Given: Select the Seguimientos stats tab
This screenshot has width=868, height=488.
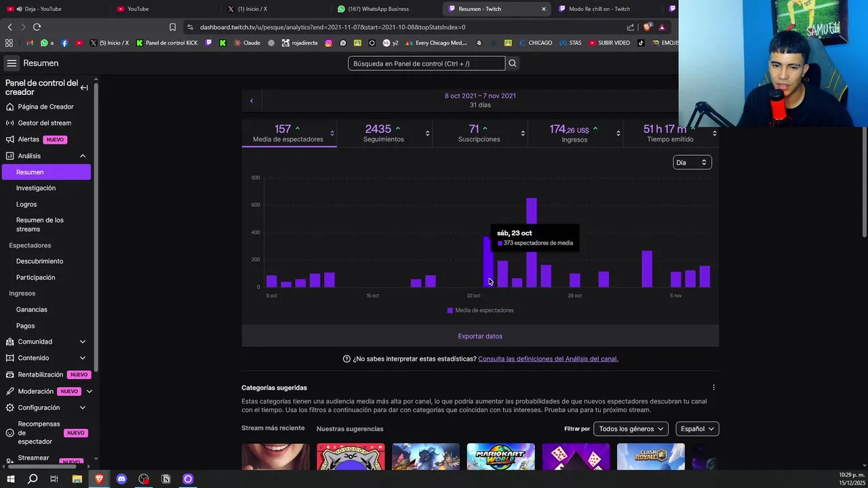Looking at the screenshot, I should click(384, 133).
